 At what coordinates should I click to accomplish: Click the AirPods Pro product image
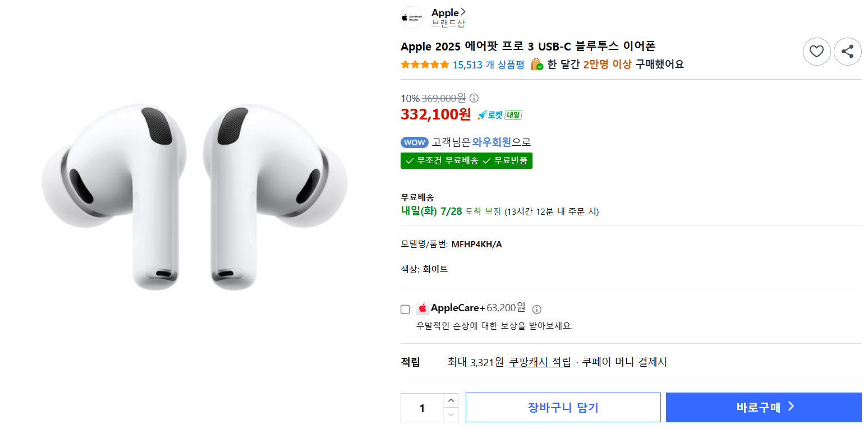[195, 196]
